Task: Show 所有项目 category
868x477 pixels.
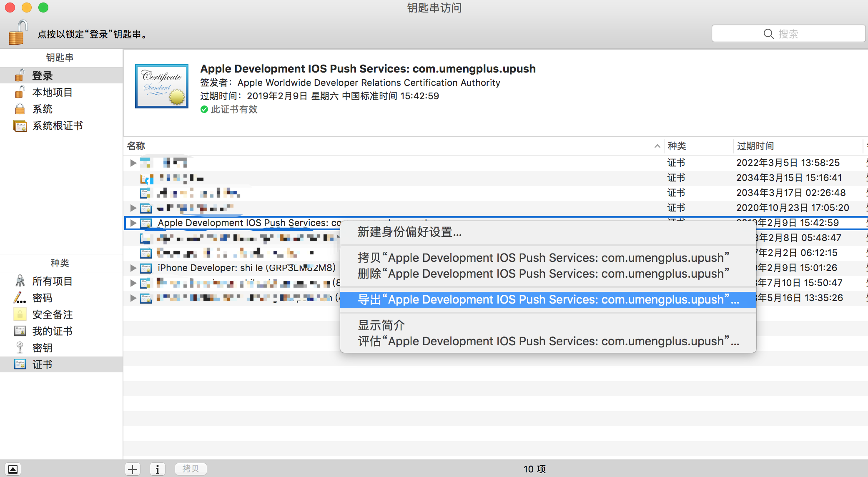Action: tap(61, 281)
